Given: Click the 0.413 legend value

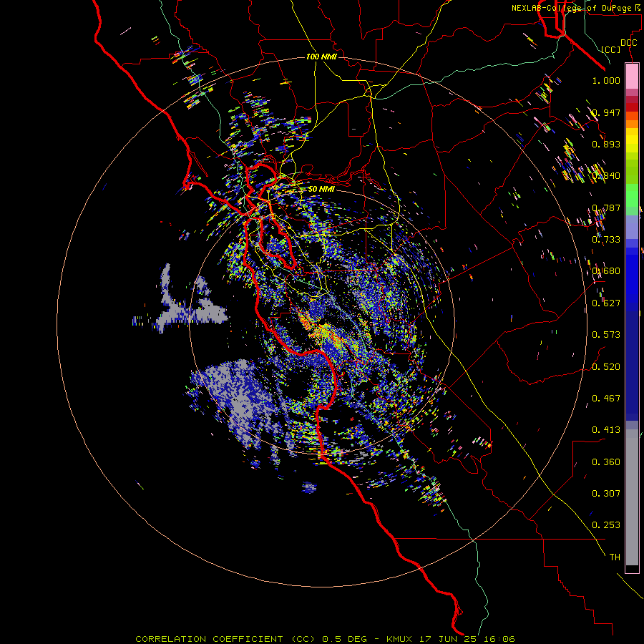Looking at the screenshot, I should click(x=606, y=430).
